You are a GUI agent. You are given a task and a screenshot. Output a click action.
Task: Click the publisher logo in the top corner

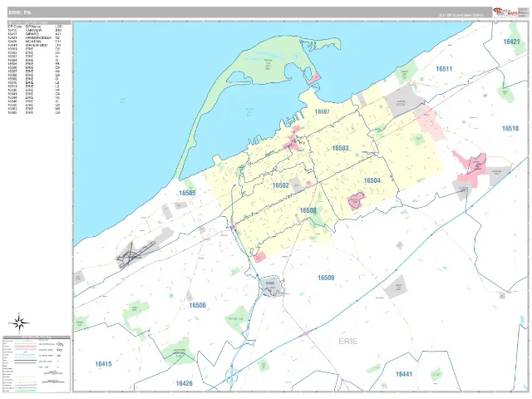click(505, 12)
